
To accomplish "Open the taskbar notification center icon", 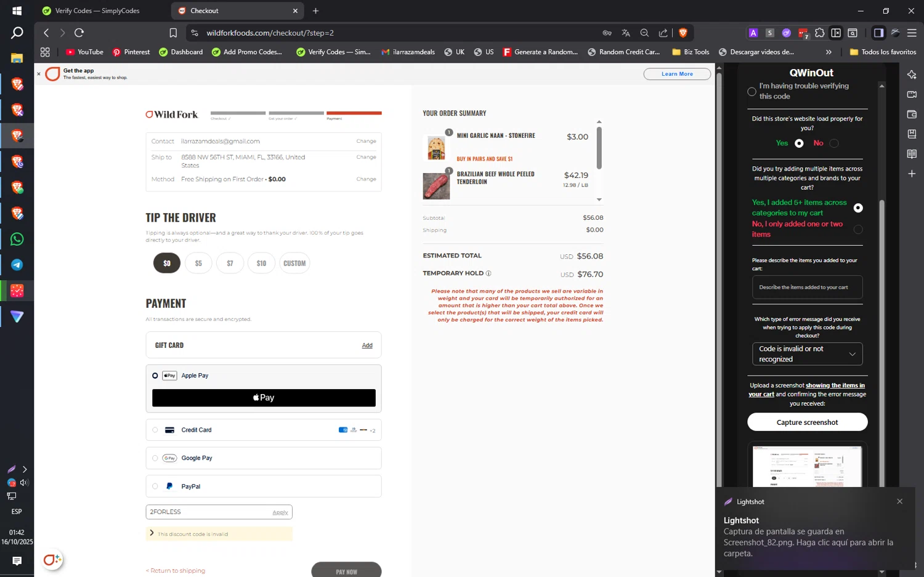I will (x=17, y=561).
